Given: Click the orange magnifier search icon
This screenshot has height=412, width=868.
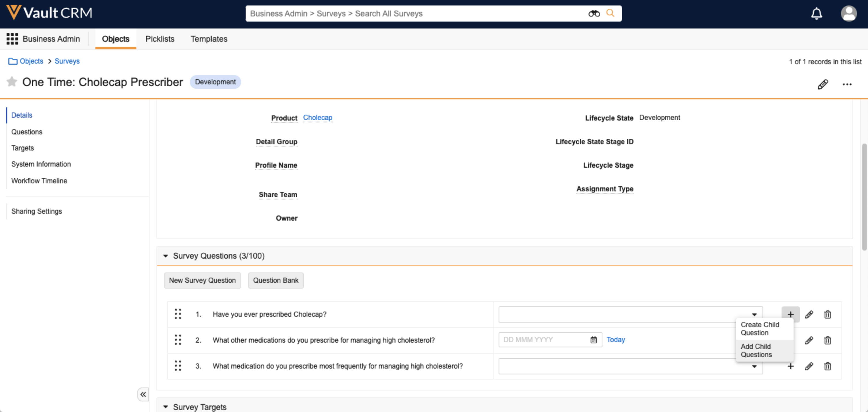Looking at the screenshot, I should tap(610, 14).
